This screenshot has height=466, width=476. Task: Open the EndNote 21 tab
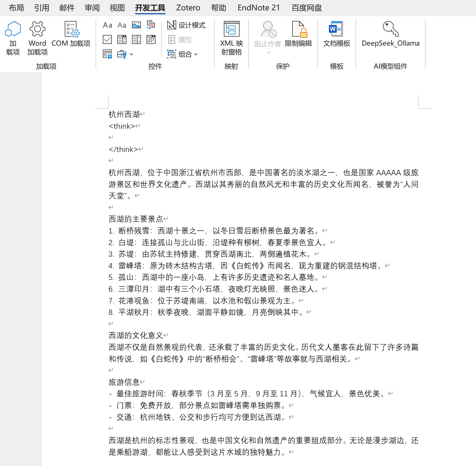[x=259, y=8]
